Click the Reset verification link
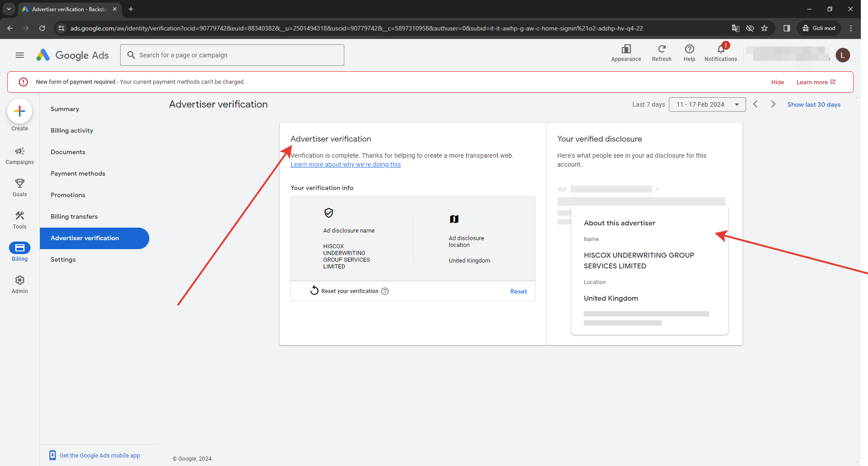 click(518, 291)
